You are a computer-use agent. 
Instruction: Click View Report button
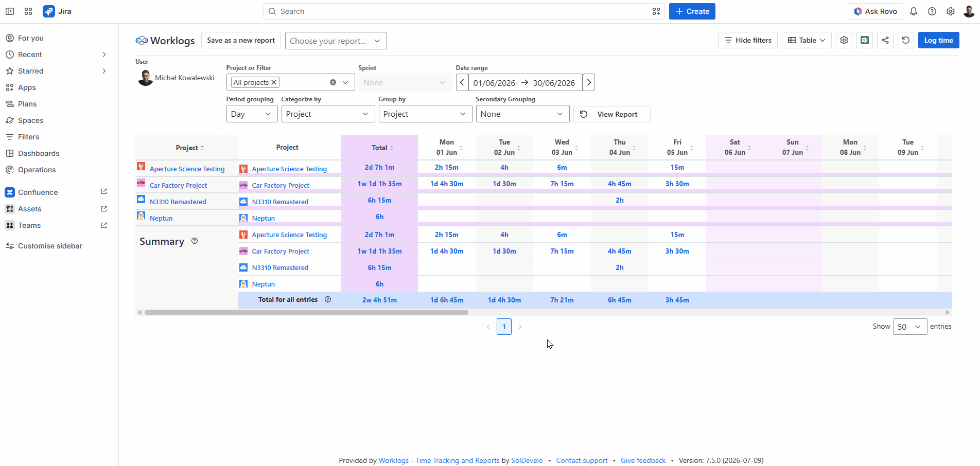[x=611, y=114]
